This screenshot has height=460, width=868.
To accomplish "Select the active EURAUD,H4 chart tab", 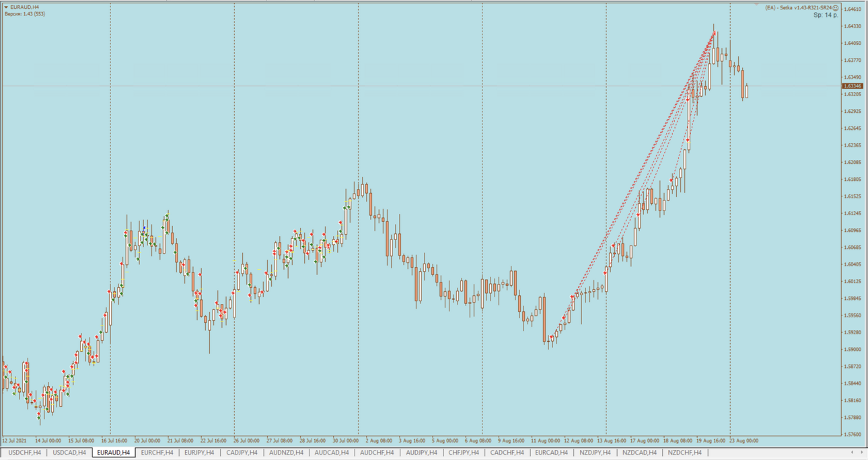I will point(114,453).
